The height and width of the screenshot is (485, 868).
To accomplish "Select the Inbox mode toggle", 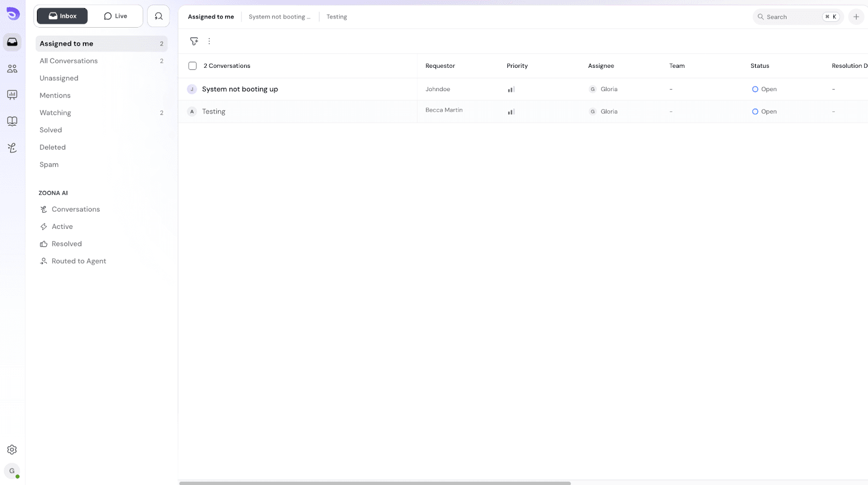I will 62,16.
